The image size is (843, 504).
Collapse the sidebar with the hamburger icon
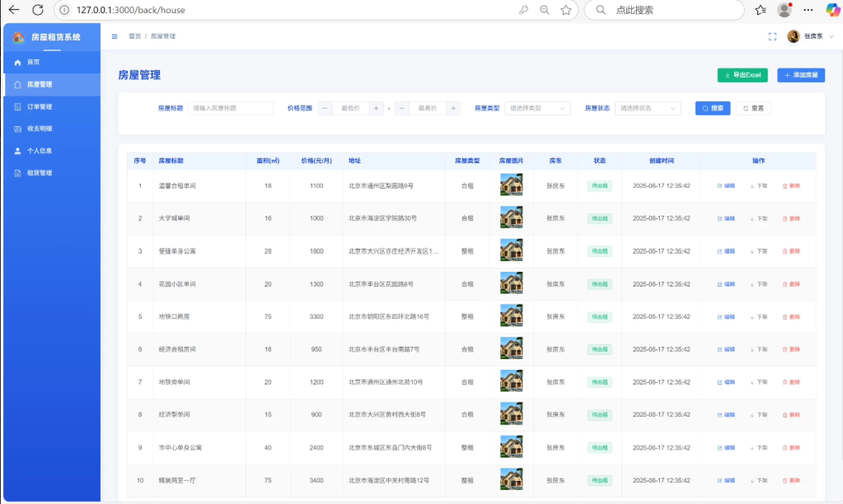(115, 36)
